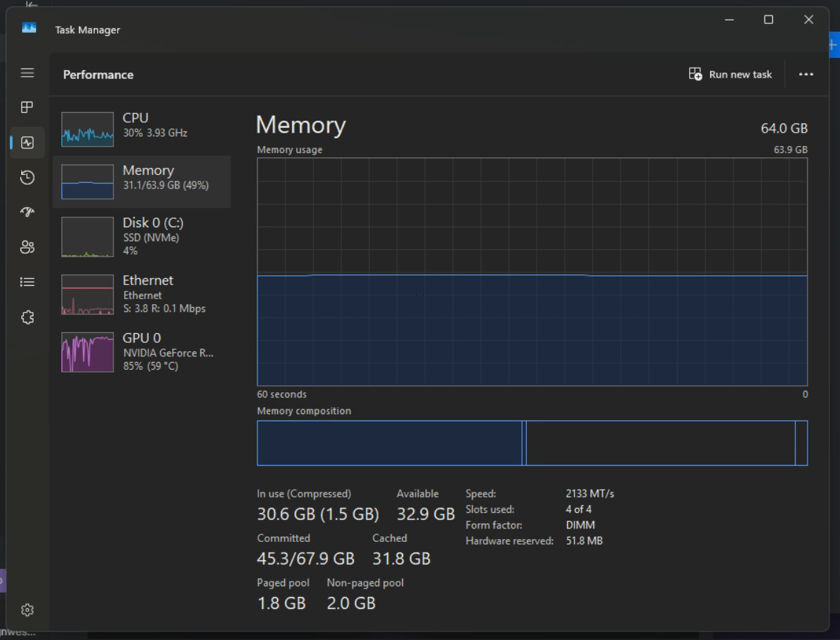This screenshot has height=640, width=840.
Task: Open the Services puzzle-piece icon
Action: click(x=28, y=318)
